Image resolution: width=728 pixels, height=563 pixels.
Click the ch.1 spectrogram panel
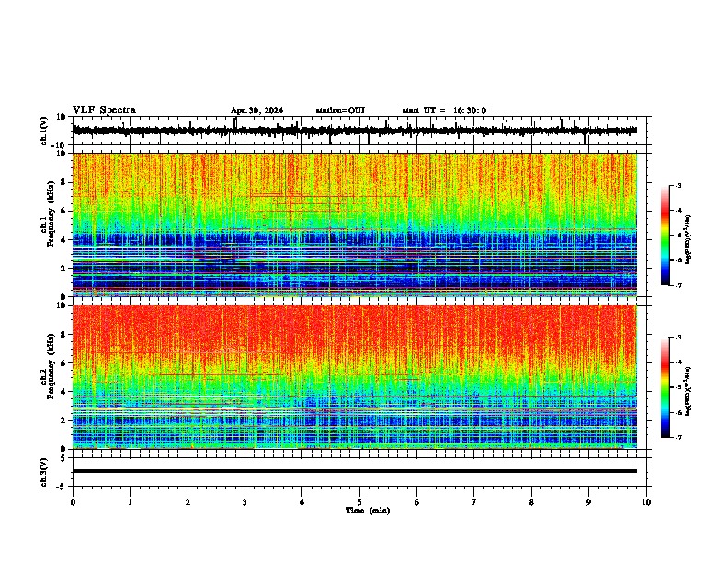click(354, 224)
